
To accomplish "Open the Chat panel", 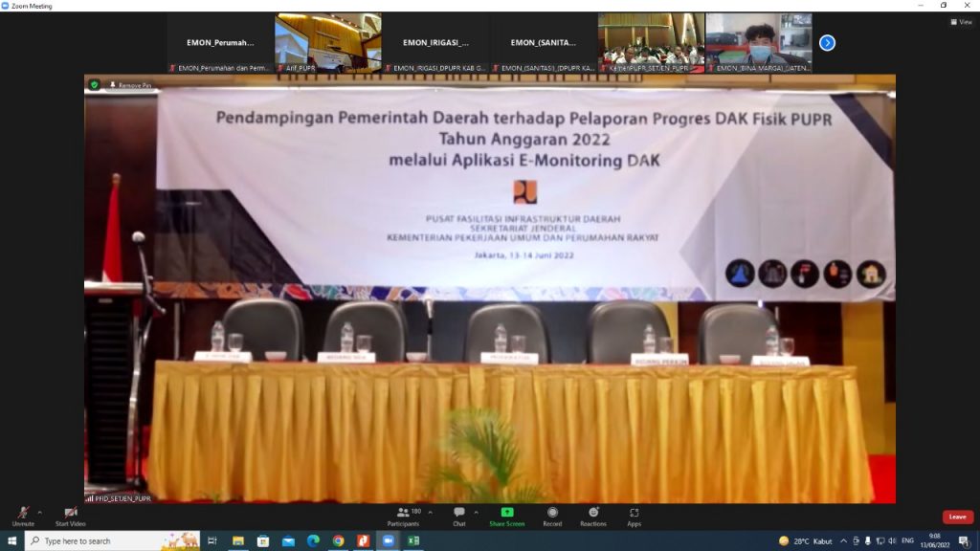I will tap(459, 514).
